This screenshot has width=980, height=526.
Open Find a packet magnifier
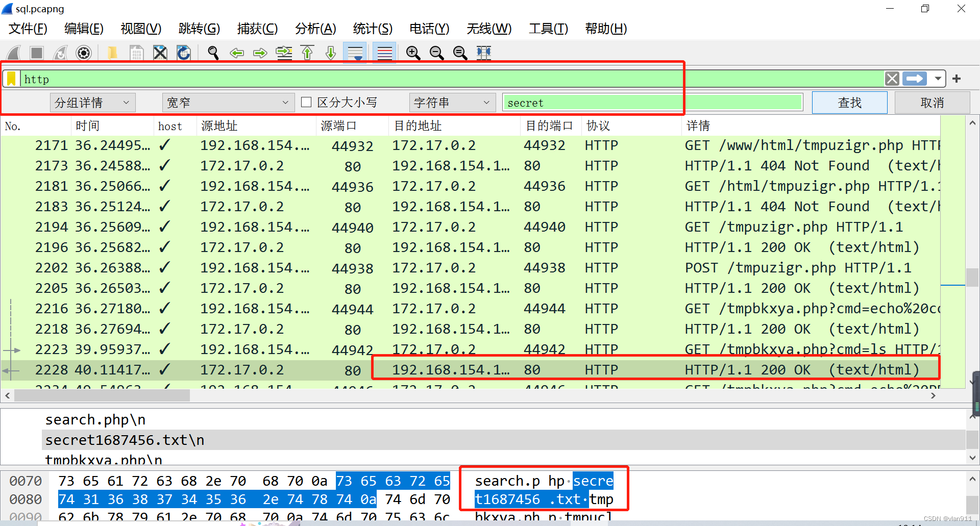[x=213, y=53]
